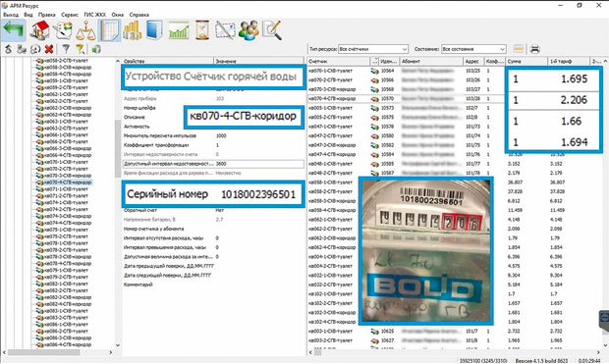Open the Выход menu
Screen dimensions: 609x364
tap(11, 15)
